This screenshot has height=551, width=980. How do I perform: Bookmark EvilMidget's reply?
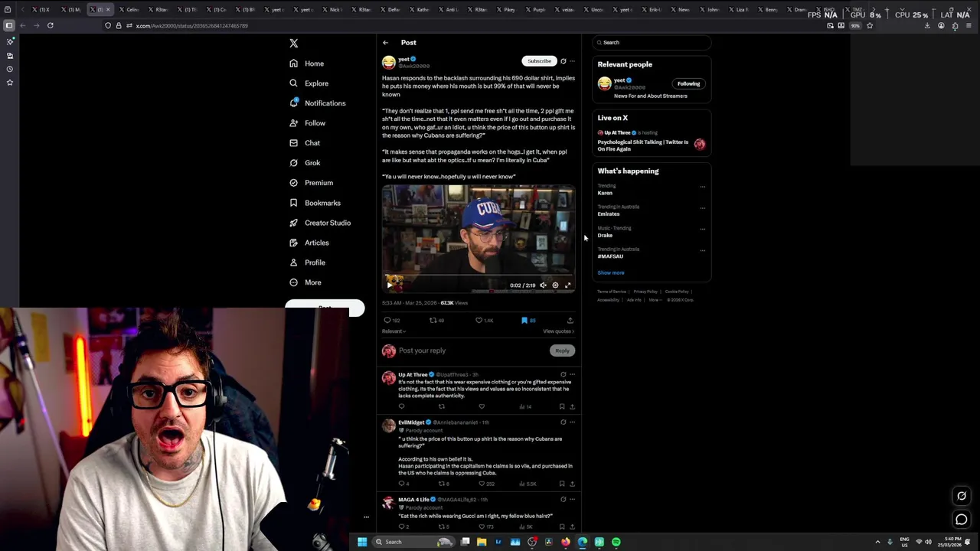click(562, 484)
